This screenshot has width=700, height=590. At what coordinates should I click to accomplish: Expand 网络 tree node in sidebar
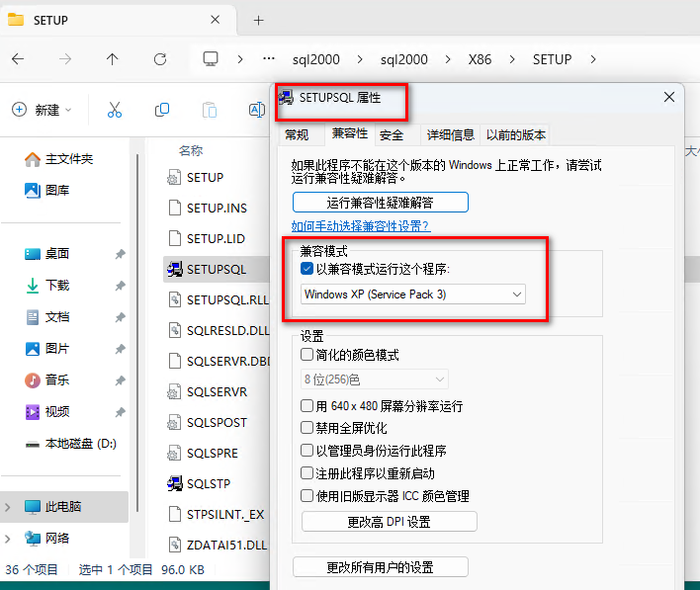tap(9, 539)
